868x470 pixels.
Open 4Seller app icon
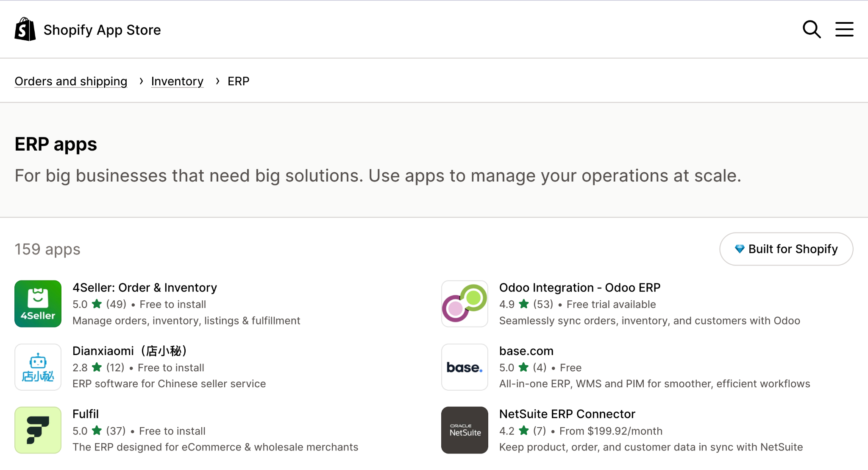(x=38, y=304)
